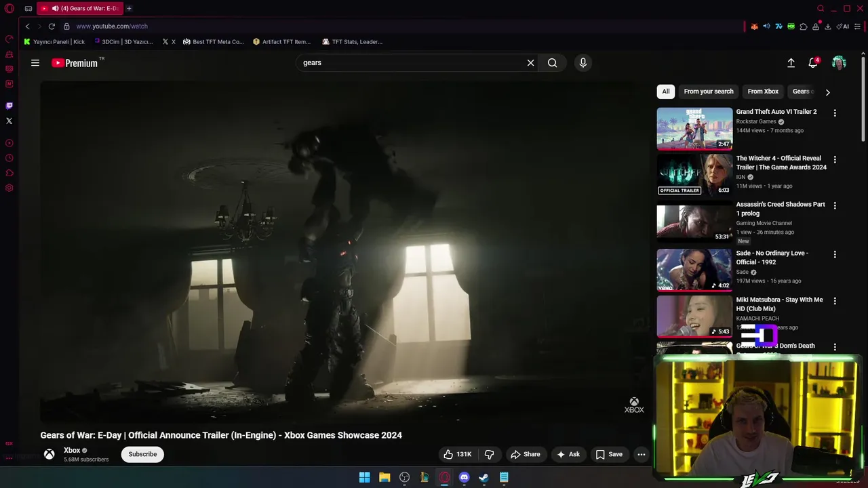The height and width of the screenshot is (488, 868).
Task: Open 3DCim 3D Yazıcı bookmark
Action: (x=124, y=42)
